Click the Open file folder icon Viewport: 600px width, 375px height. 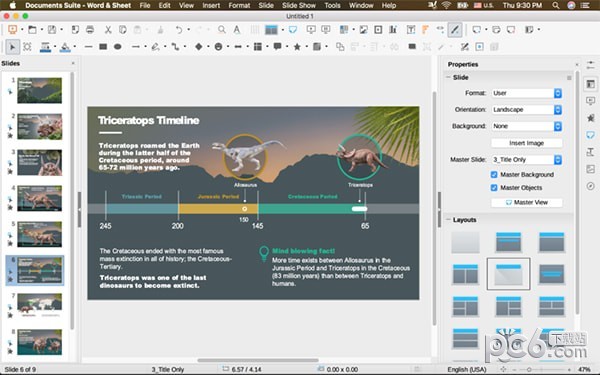point(33,29)
